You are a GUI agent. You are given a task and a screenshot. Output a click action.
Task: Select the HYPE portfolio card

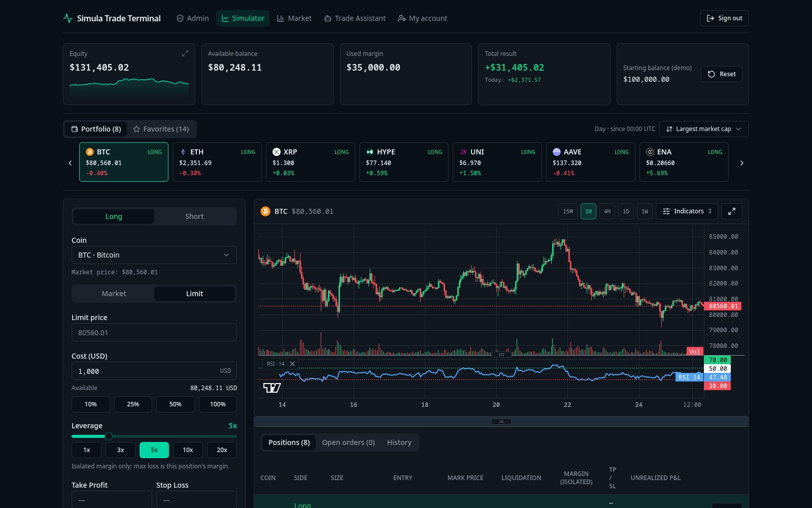pos(404,162)
